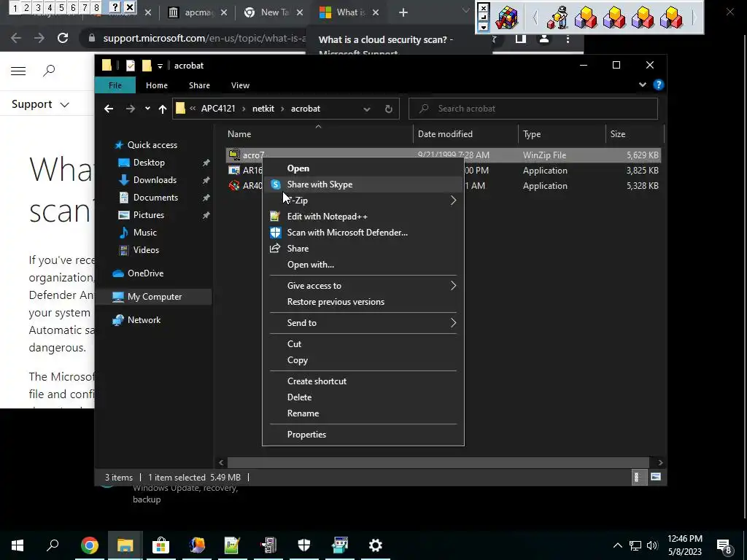Open OneDrive in navigation pane

point(145,273)
